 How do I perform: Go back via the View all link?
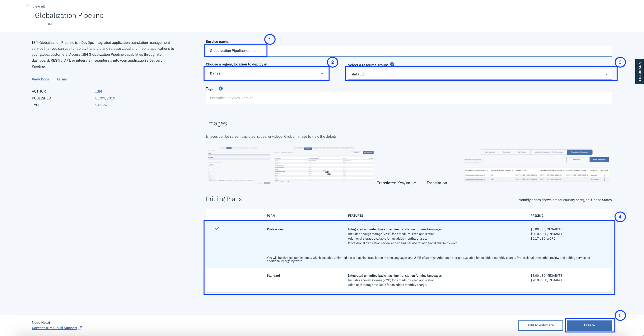tap(39, 6)
